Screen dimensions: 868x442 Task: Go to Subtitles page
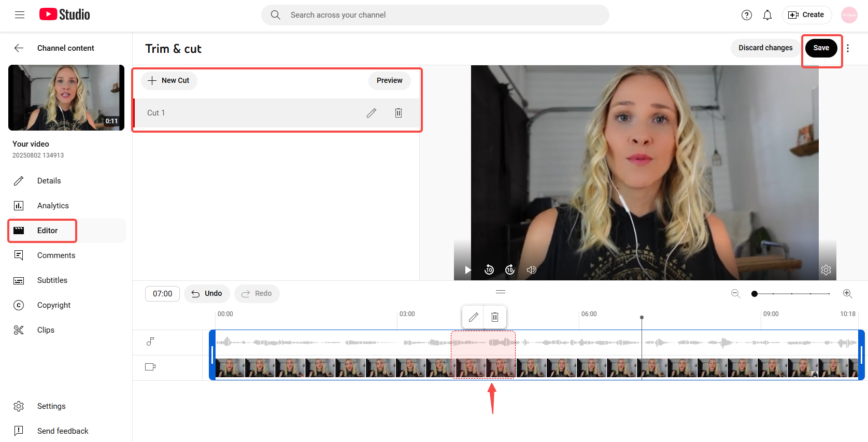[x=52, y=280]
